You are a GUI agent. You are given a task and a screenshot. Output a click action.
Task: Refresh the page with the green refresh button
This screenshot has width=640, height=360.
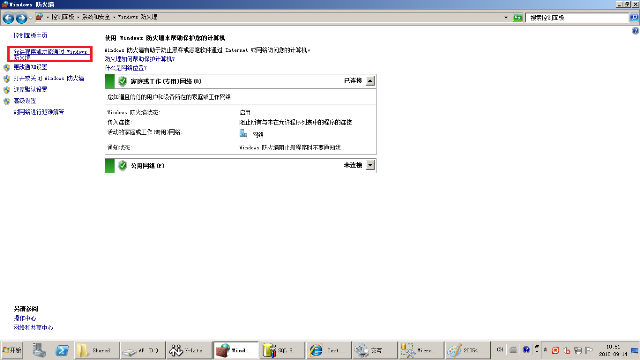(x=518, y=18)
